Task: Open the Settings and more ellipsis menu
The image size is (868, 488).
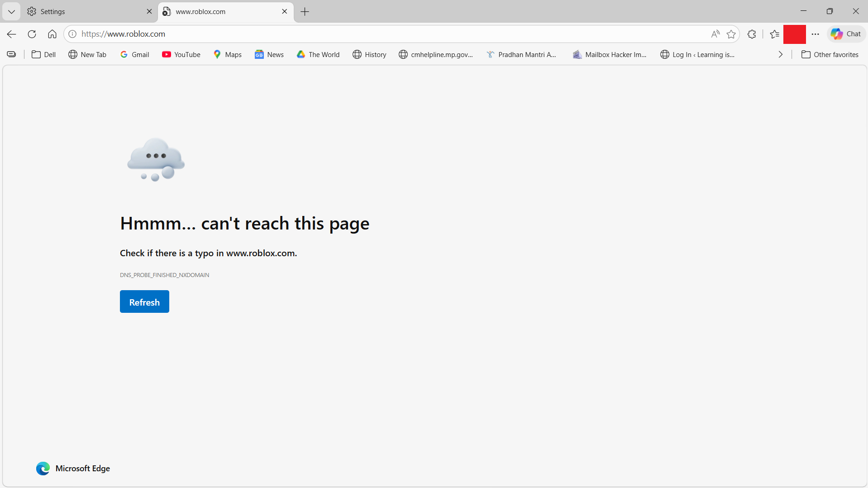Action: 816,34
